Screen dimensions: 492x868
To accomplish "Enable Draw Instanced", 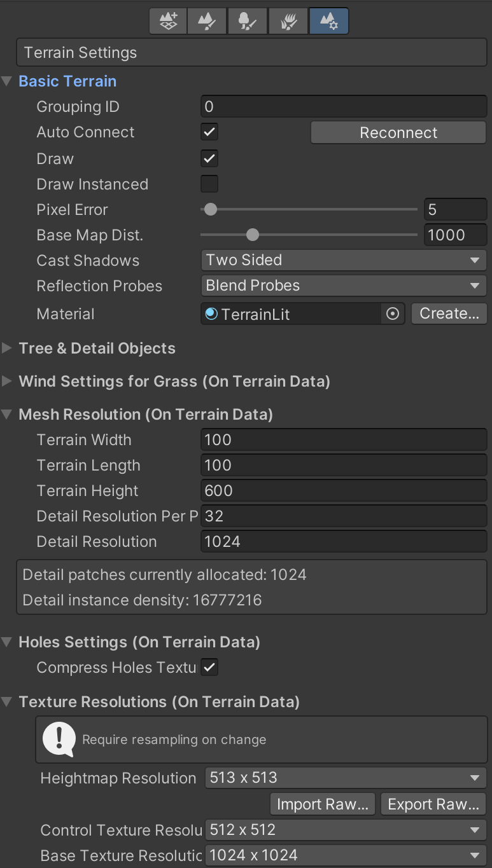I will point(209,184).
